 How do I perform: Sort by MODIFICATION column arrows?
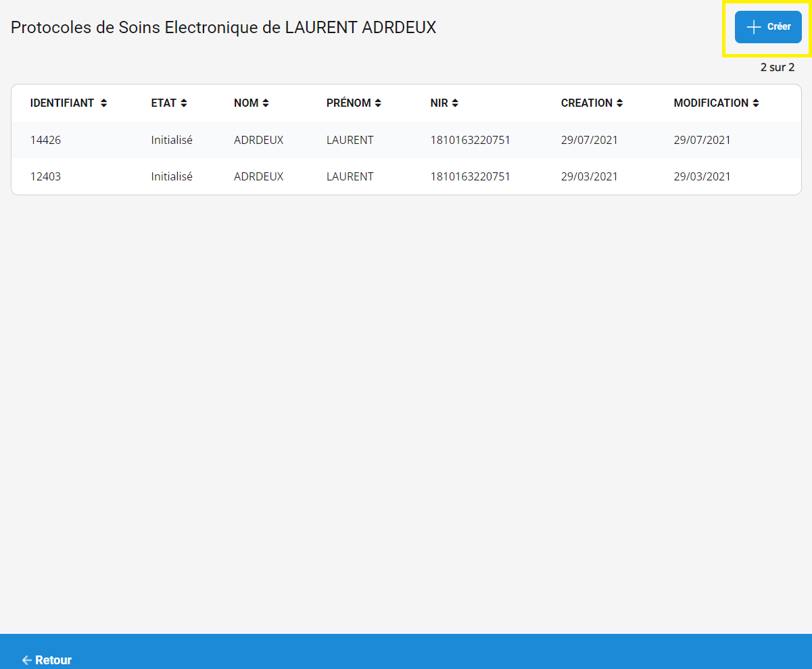coord(755,103)
